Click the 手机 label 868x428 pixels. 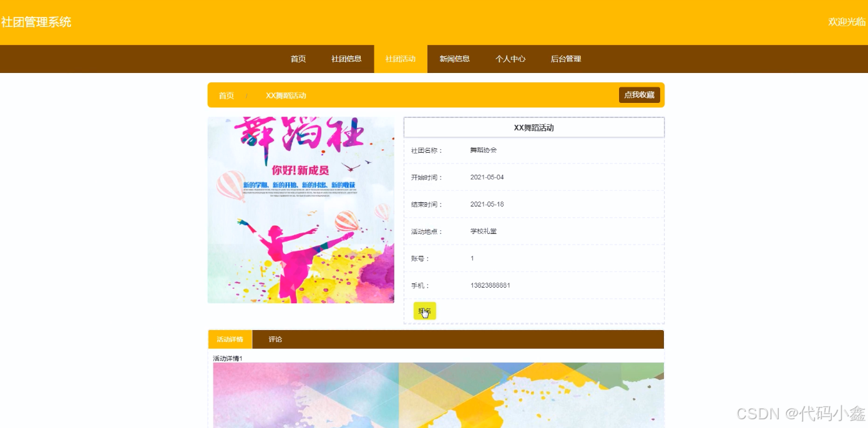tap(420, 286)
